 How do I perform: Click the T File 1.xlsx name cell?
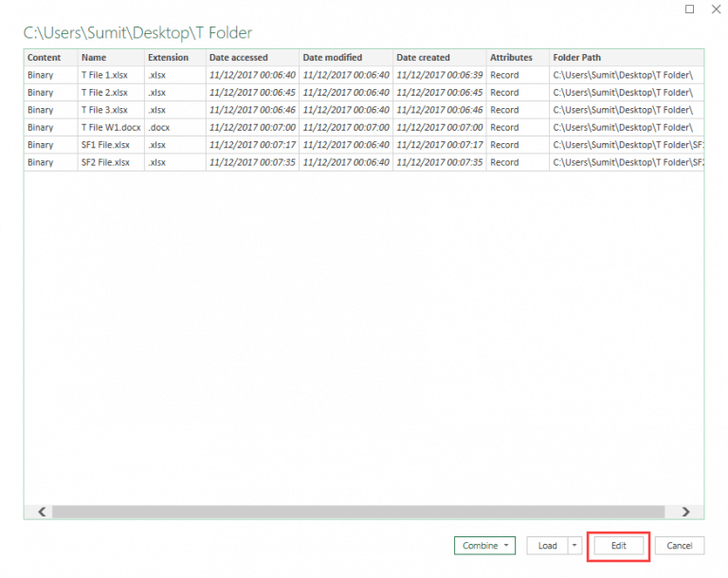tap(111, 75)
